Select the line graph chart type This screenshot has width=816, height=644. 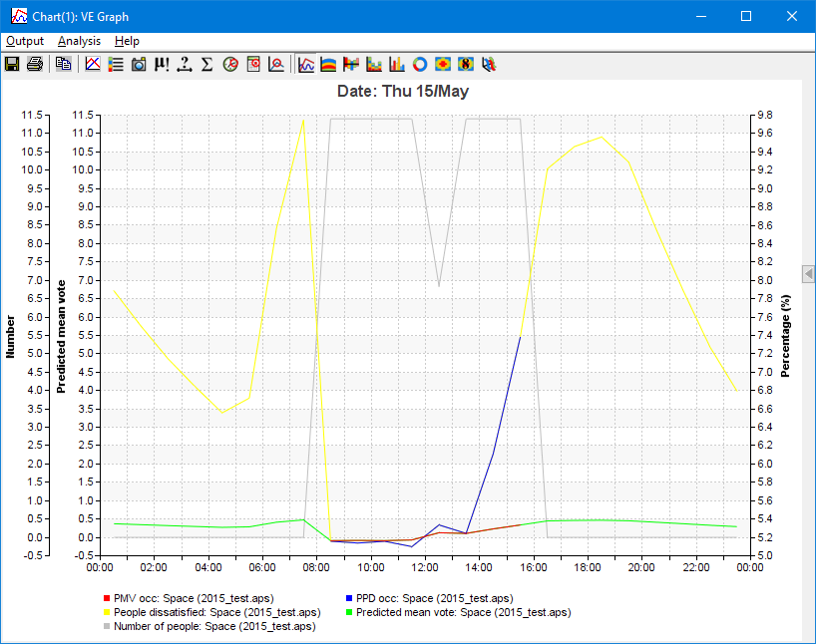click(x=306, y=64)
